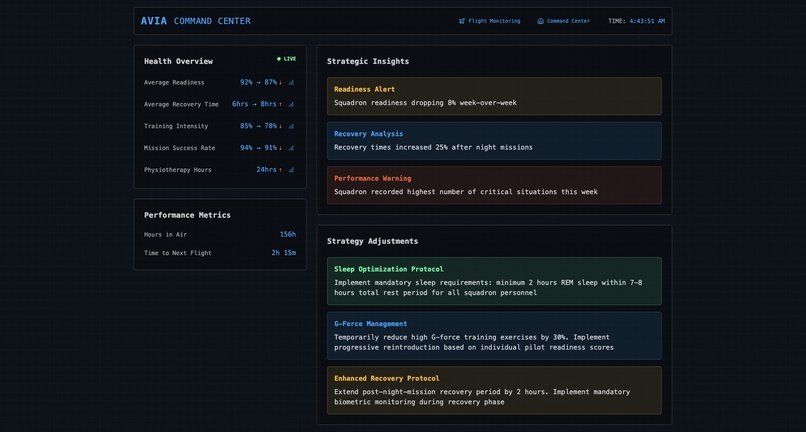Click text 'Squadron readiness dropping 8% week-over-week'

(x=426, y=103)
